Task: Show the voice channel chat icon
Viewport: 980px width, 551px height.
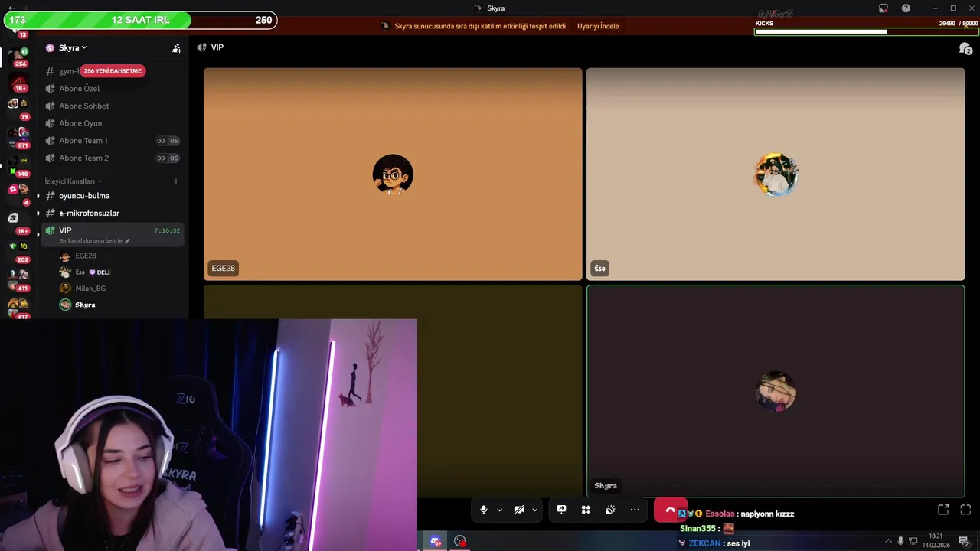Action: pyautogui.click(x=965, y=48)
